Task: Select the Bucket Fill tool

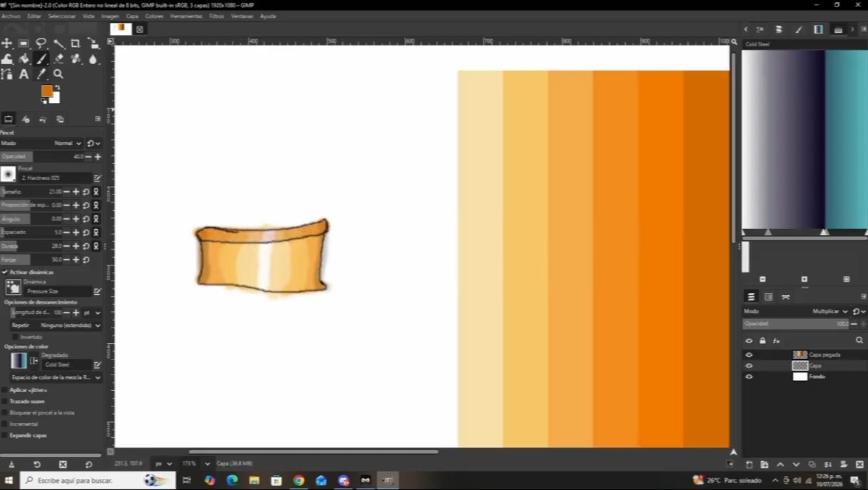Action: (24, 59)
